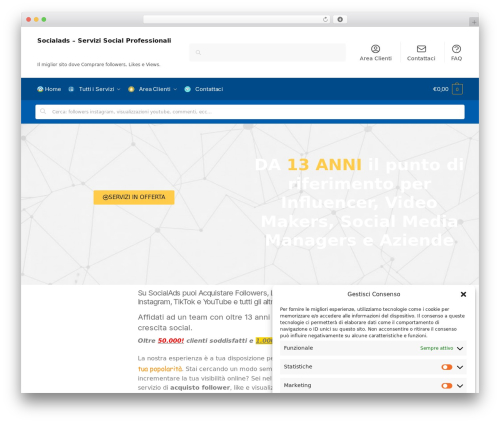Click the macOS green fullscreen dot
This screenshot has height=423, width=500.
click(x=44, y=19)
